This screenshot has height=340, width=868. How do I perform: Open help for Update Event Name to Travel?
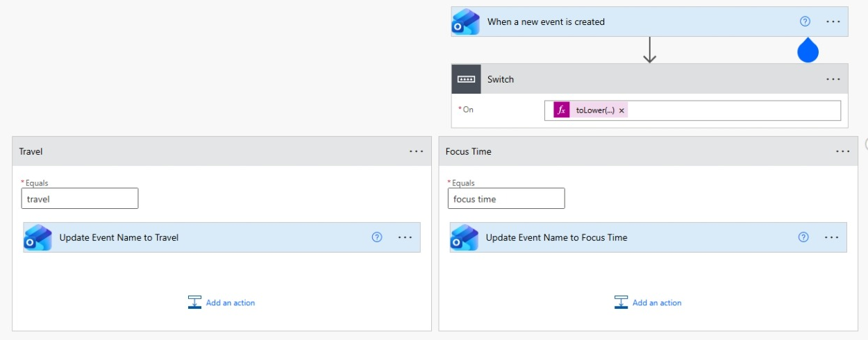click(377, 237)
